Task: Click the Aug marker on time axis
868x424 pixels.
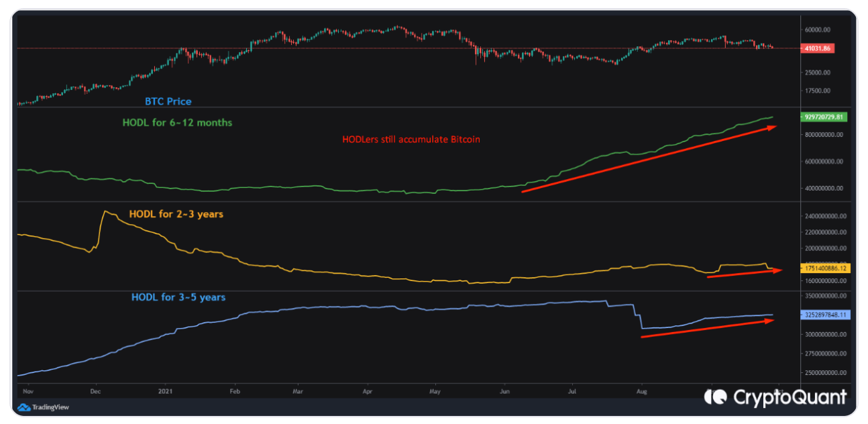Action: (x=641, y=390)
